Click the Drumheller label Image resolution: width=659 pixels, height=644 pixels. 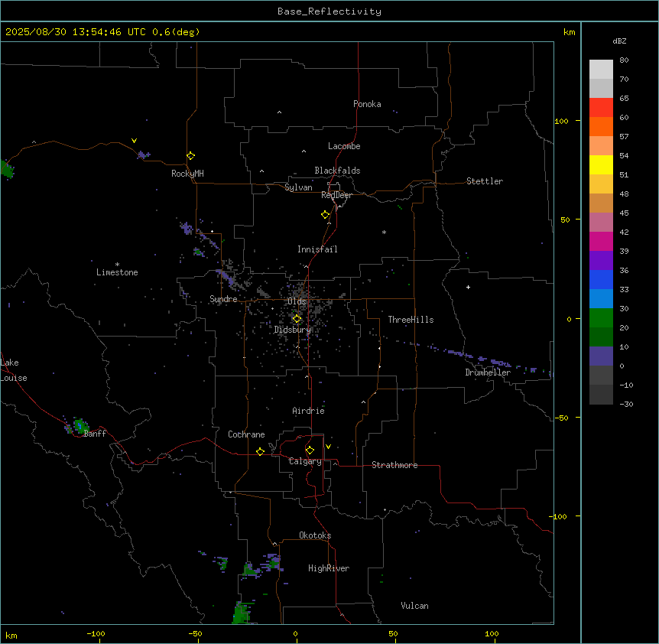point(488,372)
